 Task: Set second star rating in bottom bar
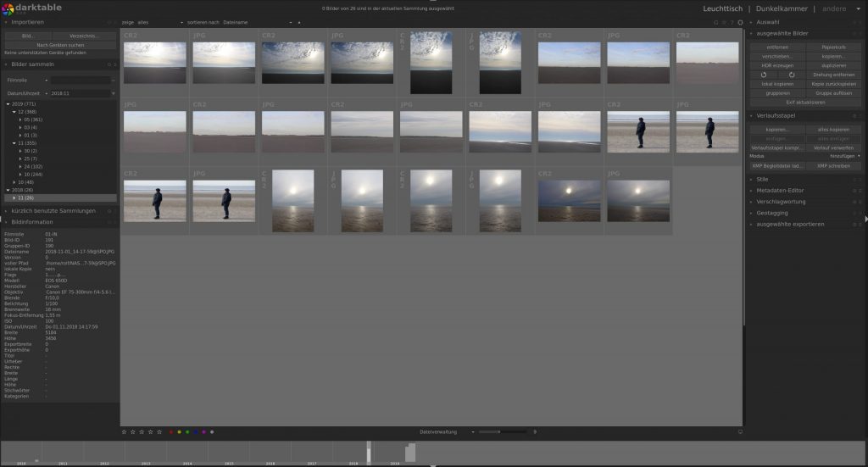(x=133, y=431)
